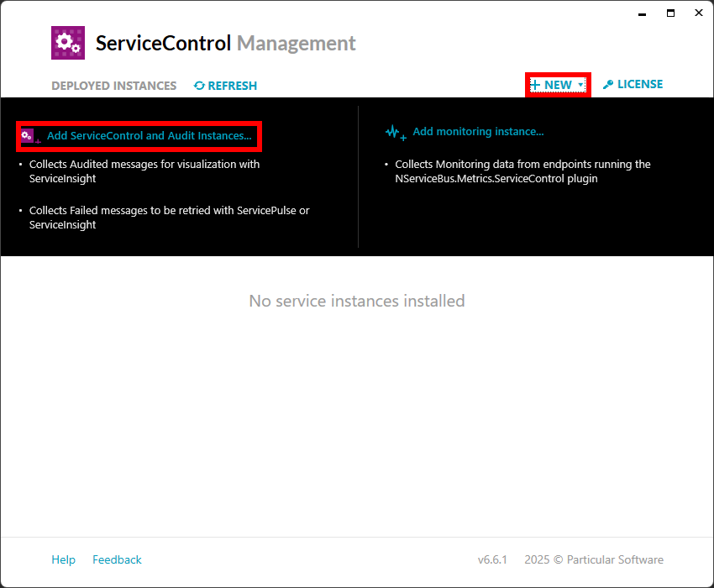
Task: Open the Feedback link
Action: [117, 559]
